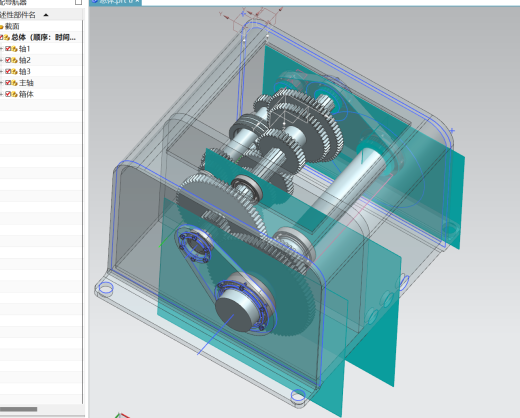Uncheck the 轴3 component checkbox

click(8, 71)
